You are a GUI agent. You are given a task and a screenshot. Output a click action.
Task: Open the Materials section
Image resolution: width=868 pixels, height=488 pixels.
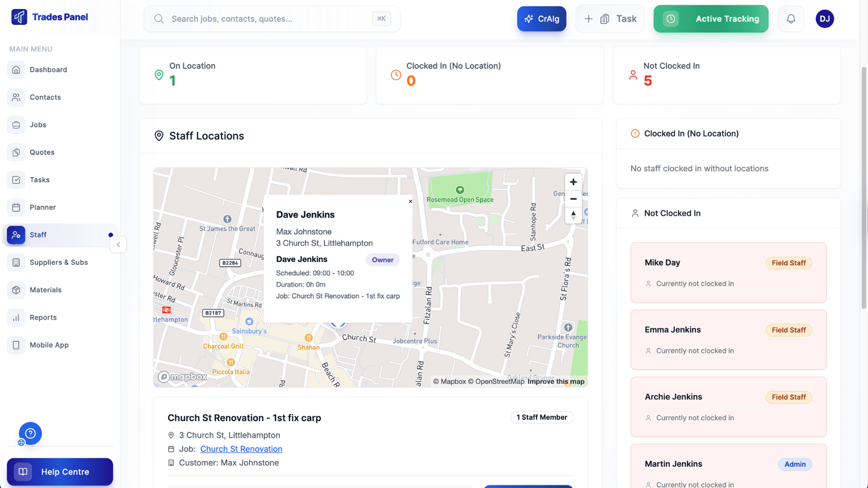click(x=45, y=290)
